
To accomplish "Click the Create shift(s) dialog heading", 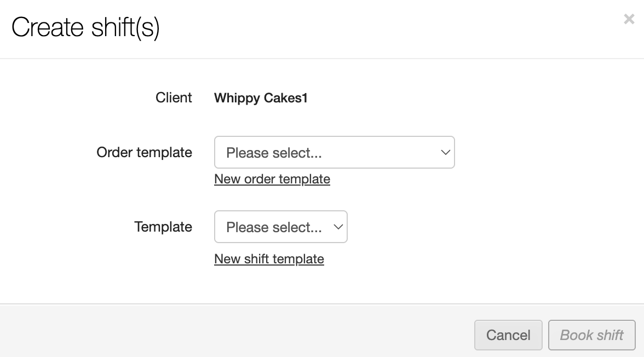I will (x=85, y=27).
